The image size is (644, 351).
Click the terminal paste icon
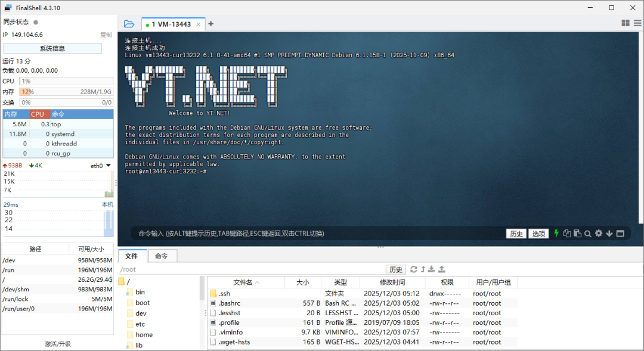pyautogui.click(x=577, y=234)
